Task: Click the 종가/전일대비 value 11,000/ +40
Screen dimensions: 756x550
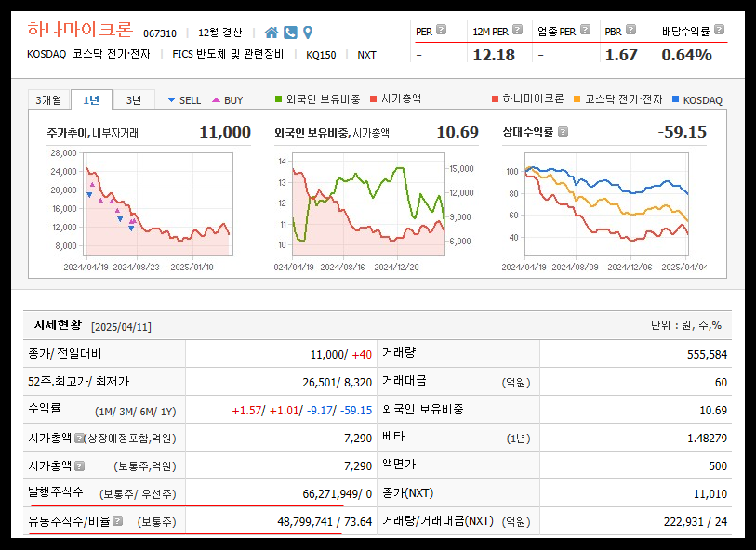Action: [341, 355]
